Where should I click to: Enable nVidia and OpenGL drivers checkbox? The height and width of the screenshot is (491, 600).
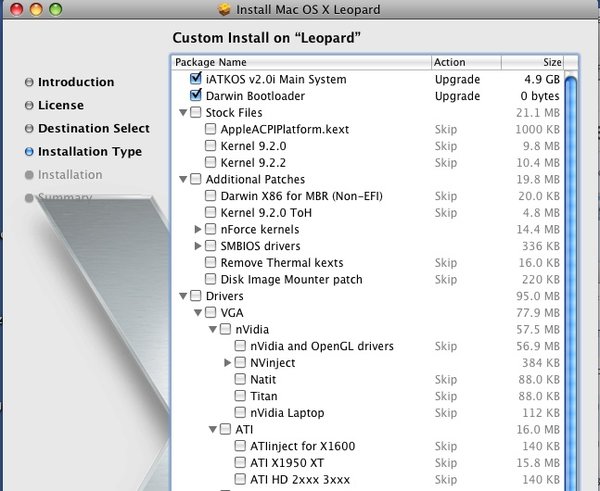click(x=240, y=346)
